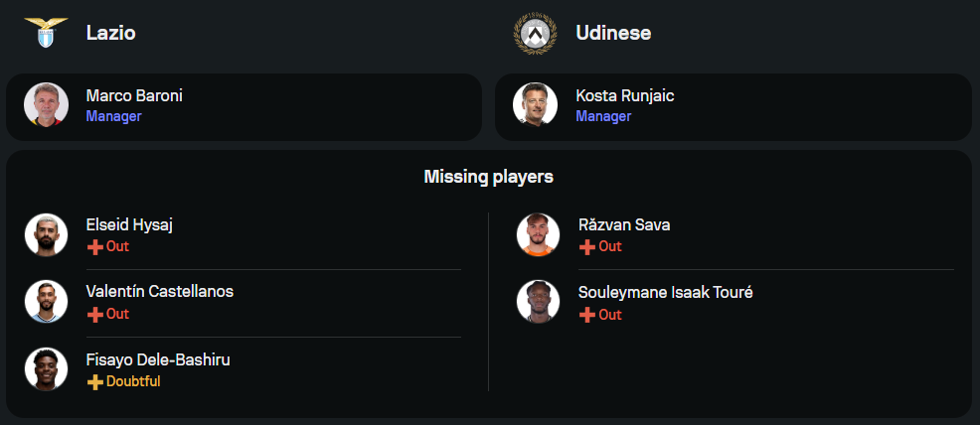This screenshot has width=980, height=425.
Task: Open the Udinese team name link
Action: [x=613, y=33]
